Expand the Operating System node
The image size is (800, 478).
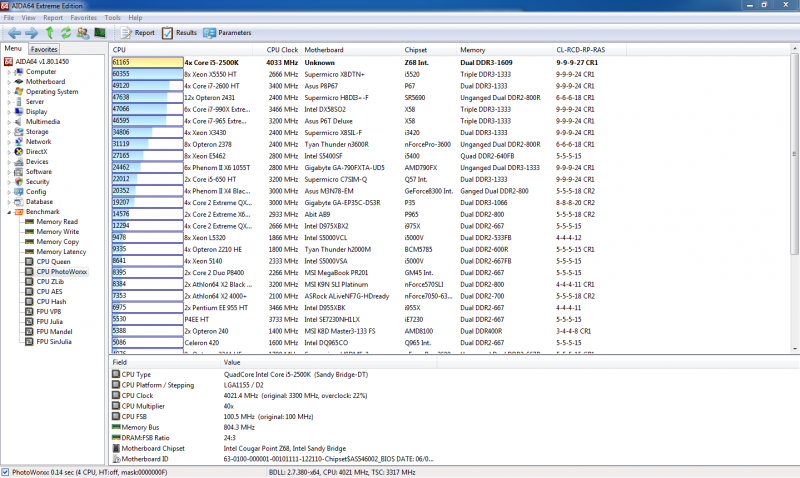coord(9,92)
